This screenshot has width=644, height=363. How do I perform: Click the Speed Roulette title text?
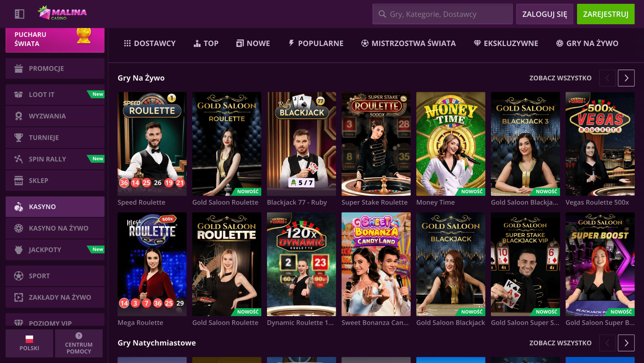pyautogui.click(x=142, y=202)
